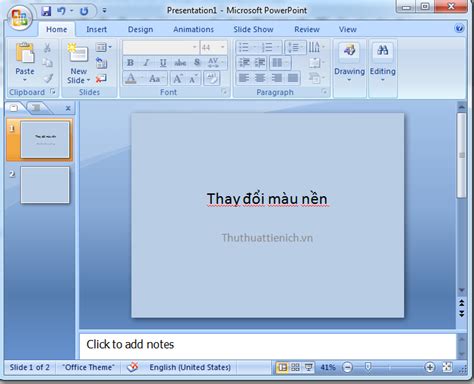Increase the list indent level

[260, 63]
